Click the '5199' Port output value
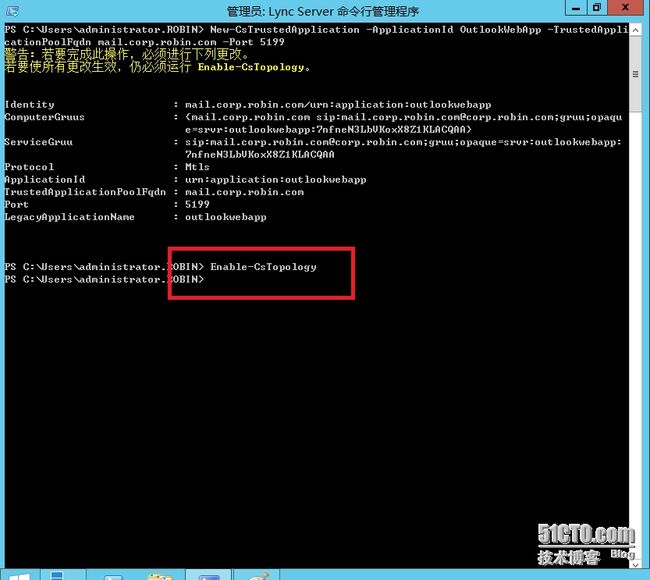This screenshot has width=650, height=580. tap(197, 204)
